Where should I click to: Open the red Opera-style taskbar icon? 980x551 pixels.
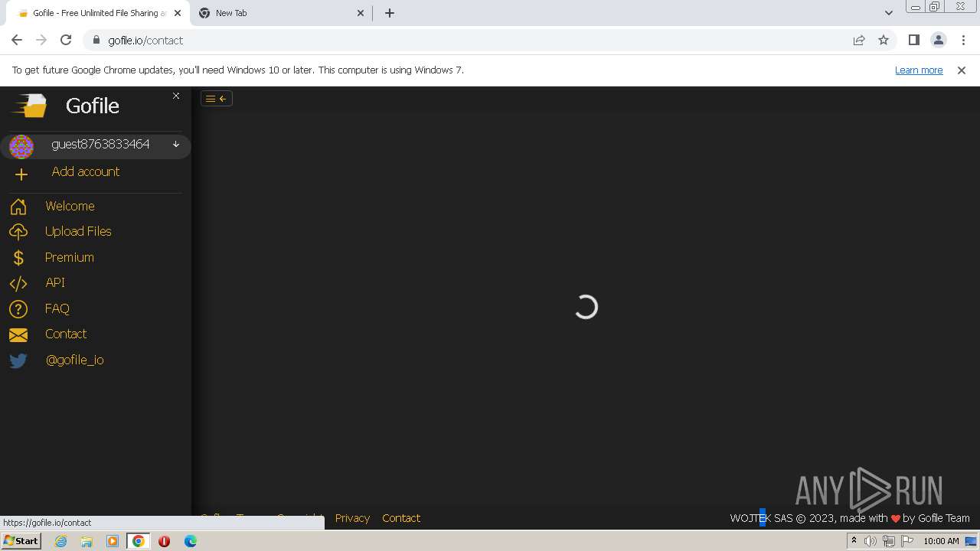[x=164, y=541]
